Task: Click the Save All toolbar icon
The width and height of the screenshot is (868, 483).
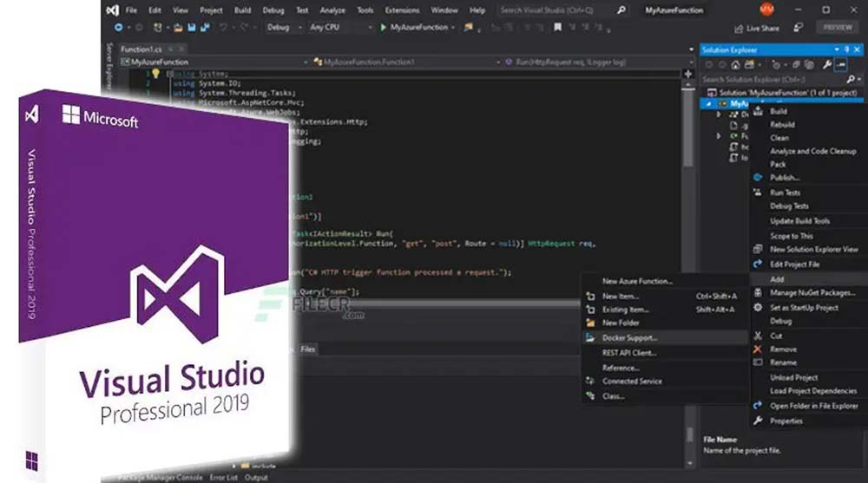Action: [205, 27]
